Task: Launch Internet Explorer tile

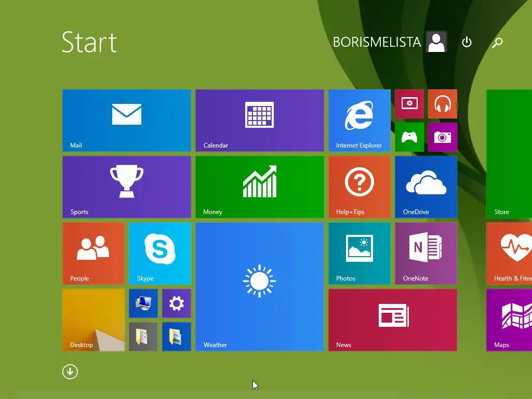Action: tap(360, 120)
